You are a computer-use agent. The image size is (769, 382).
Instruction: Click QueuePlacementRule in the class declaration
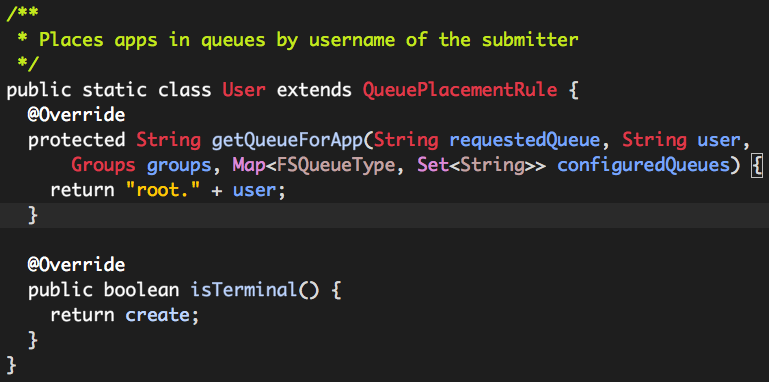[x=460, y=90]
